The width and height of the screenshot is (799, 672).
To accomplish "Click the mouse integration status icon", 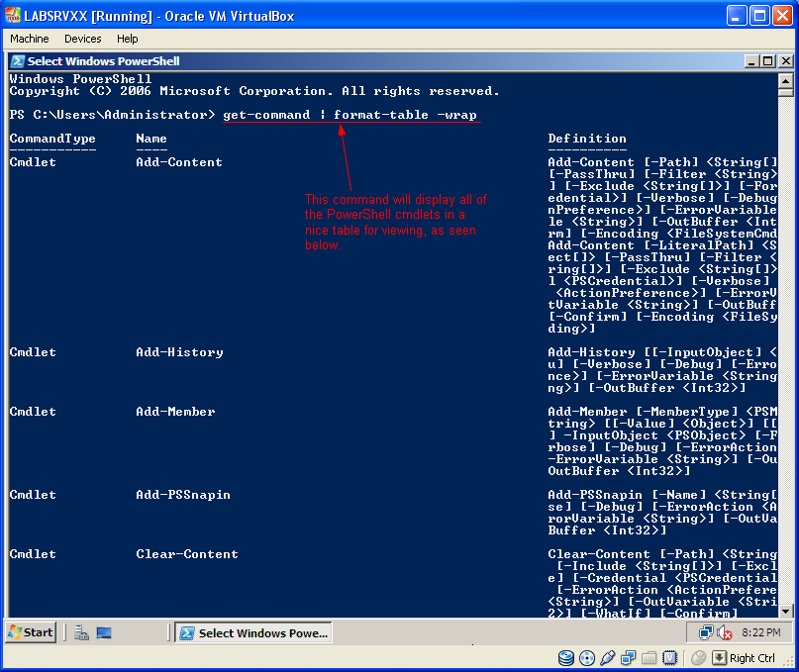I will 698,658.
